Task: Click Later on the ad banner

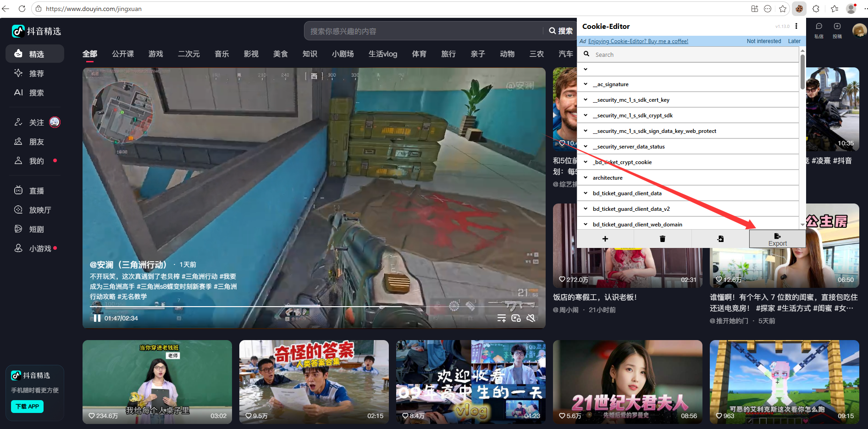Action: click(794, 41)
